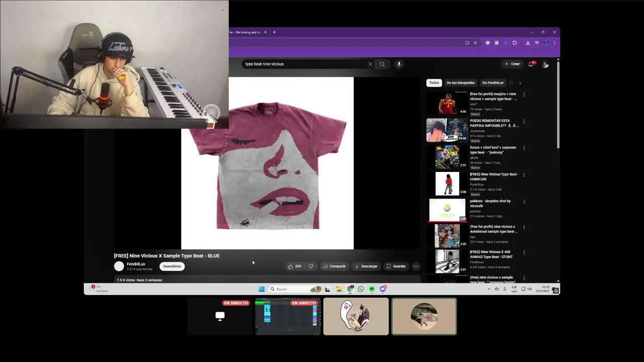The width and height of the screenshot is (644, 362).
Task: Open Fendi4Luv channel name under video
Action: click(136, 264)
